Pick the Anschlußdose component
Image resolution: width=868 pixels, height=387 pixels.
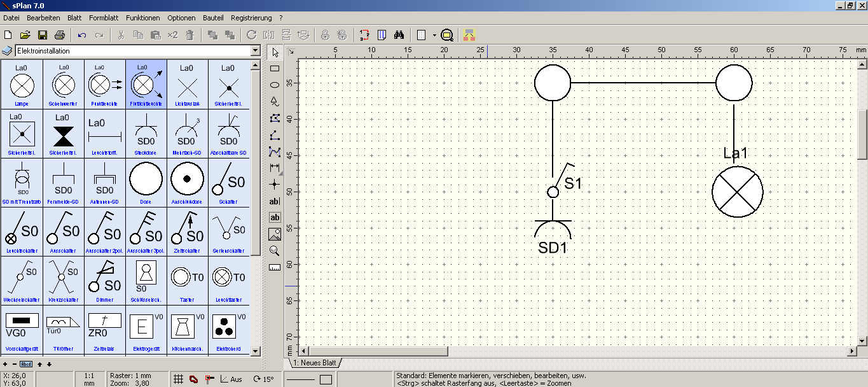(x=187, y=182)
